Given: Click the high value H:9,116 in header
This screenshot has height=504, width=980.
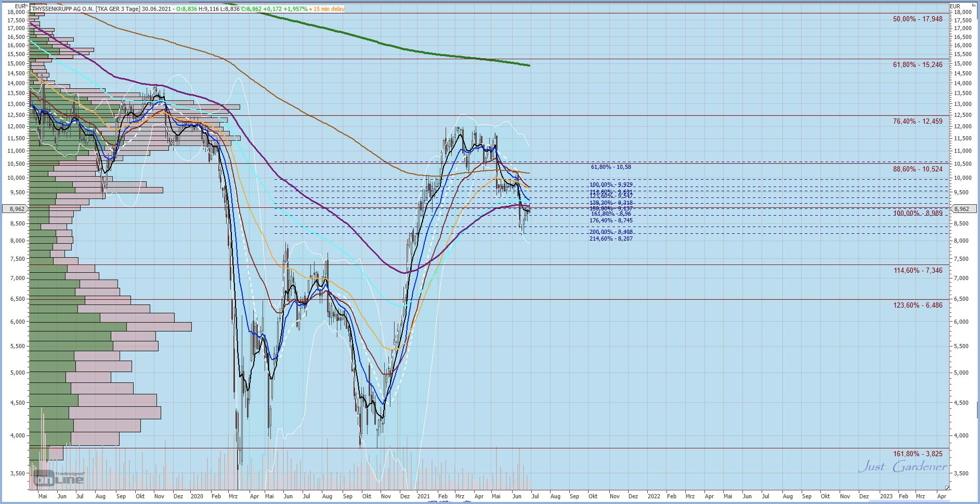Looking at the screenshot, I should [x=209, y=9].
